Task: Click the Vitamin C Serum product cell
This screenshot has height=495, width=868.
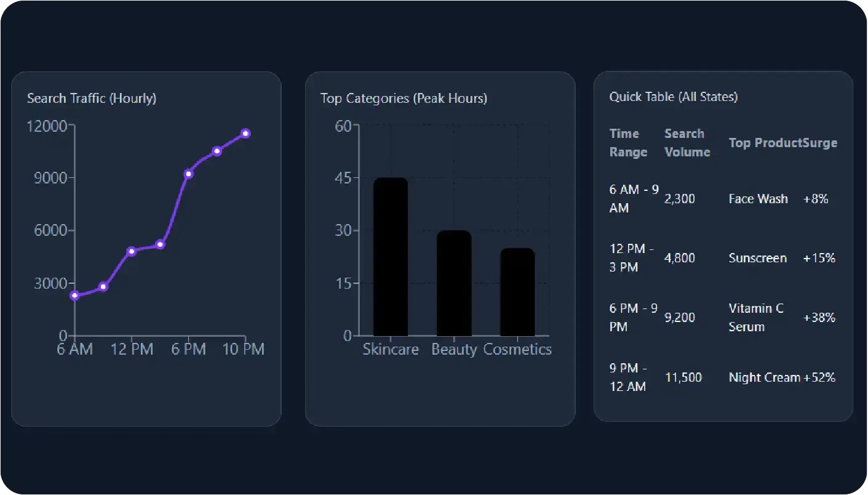Action: point(756,318)
